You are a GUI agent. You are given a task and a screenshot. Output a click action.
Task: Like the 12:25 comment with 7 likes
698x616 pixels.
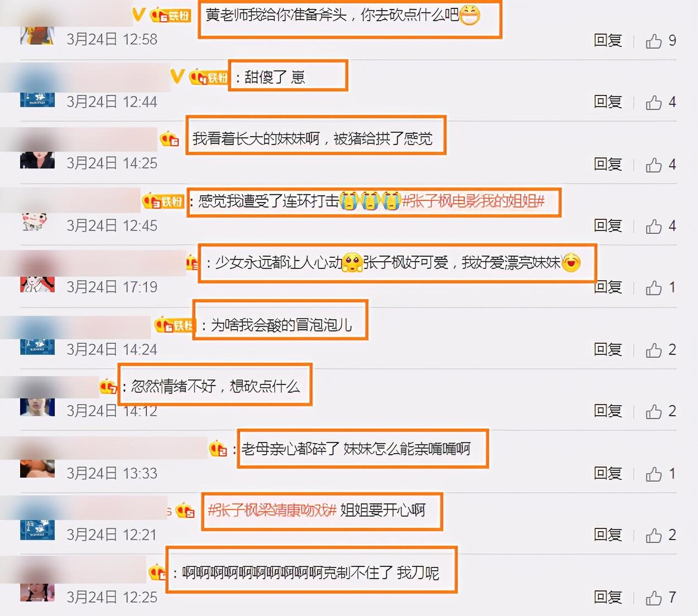click(x=654, y=598)
